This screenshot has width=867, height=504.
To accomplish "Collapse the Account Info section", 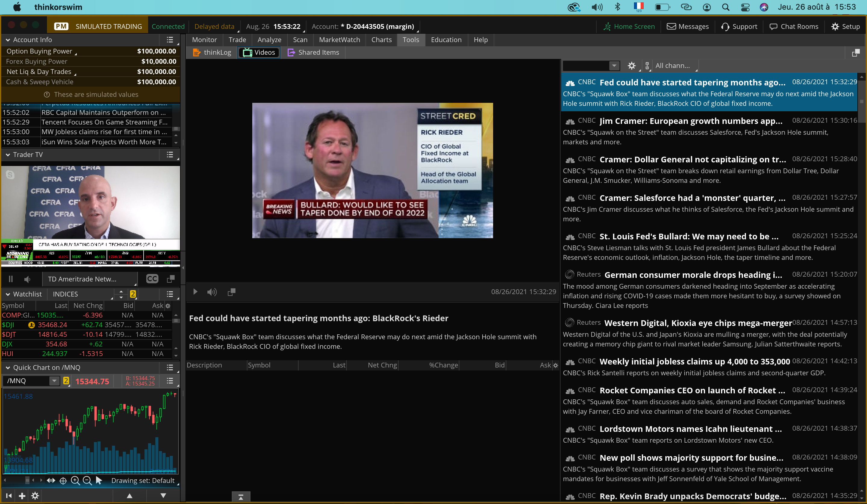I will (8, 40).
